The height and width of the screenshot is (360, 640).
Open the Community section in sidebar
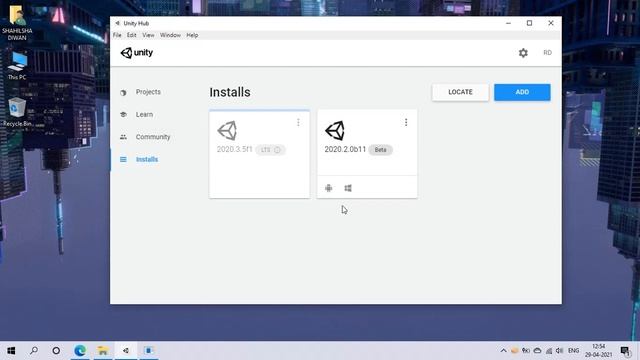[153, 137]
